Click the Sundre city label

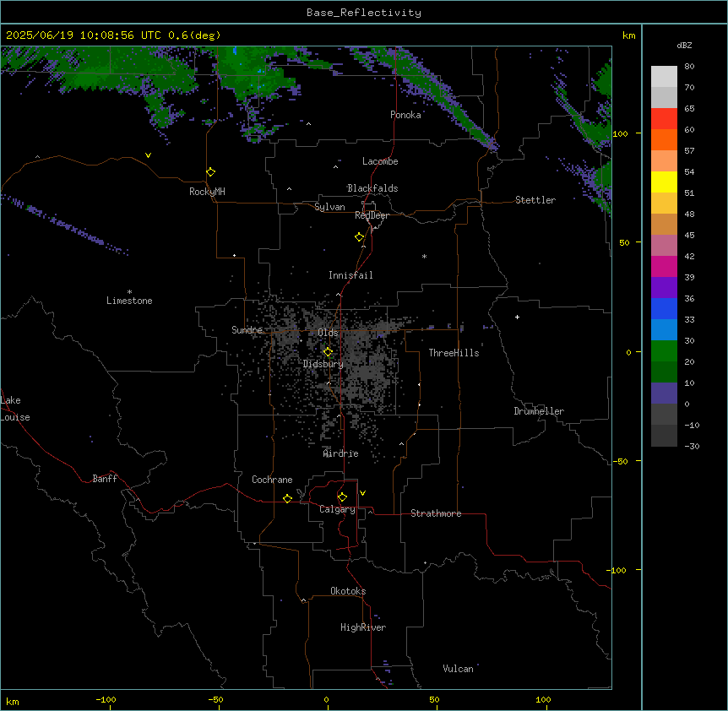(x=247, y=330)
